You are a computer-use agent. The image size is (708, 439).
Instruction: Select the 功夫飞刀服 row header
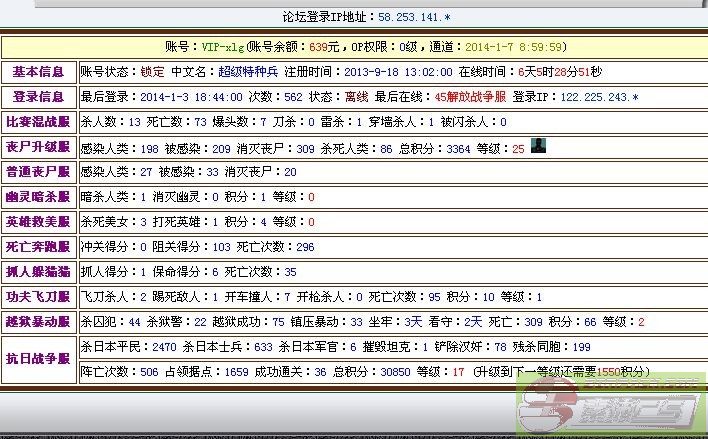click(x=38, y=297)
